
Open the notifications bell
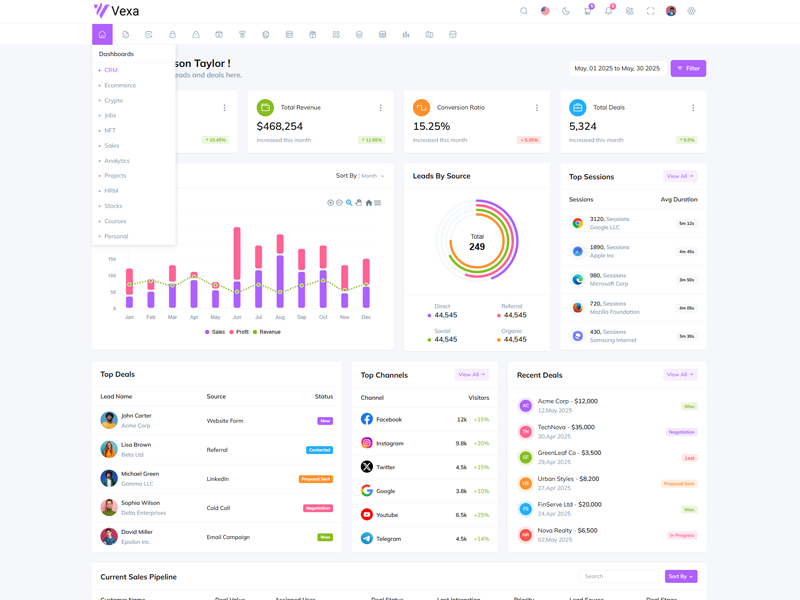(608, 11)
